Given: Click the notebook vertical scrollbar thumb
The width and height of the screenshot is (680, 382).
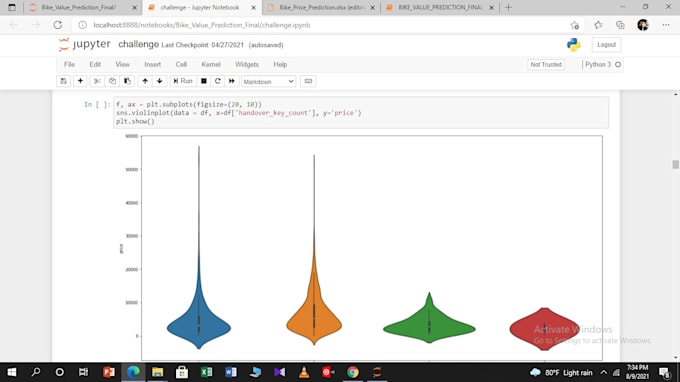Looking at the screenshot, I should (x=675, y=164).
